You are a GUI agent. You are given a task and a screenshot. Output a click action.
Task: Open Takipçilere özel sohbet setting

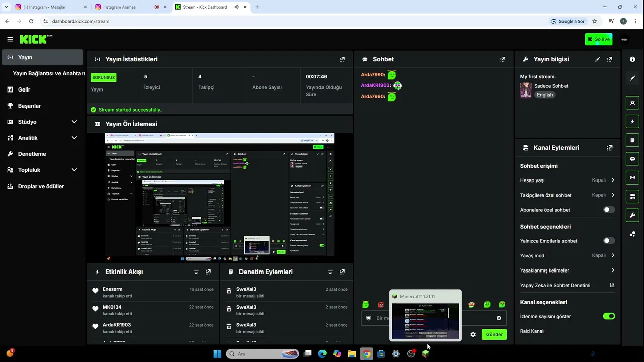(x=568, y=195)
